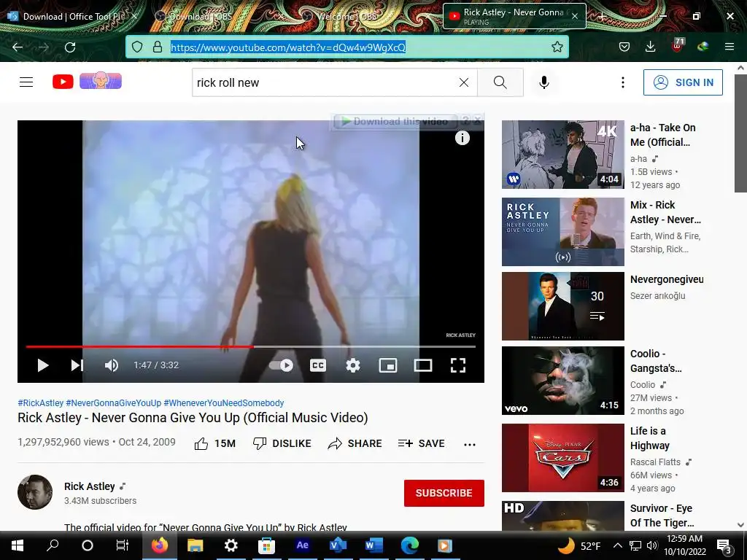Click Rick Astley channel name
The image size is (747, 560).
coord(90,486)
